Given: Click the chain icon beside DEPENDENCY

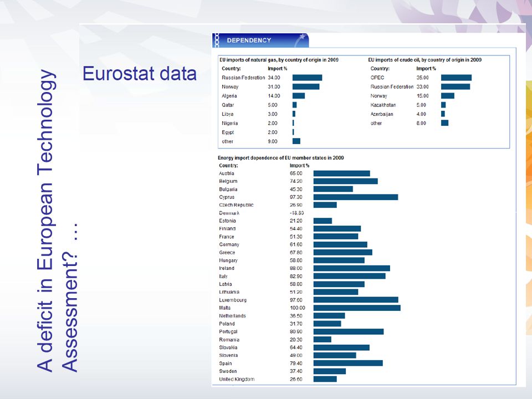Looking at the screenshot, I should 217,40.
